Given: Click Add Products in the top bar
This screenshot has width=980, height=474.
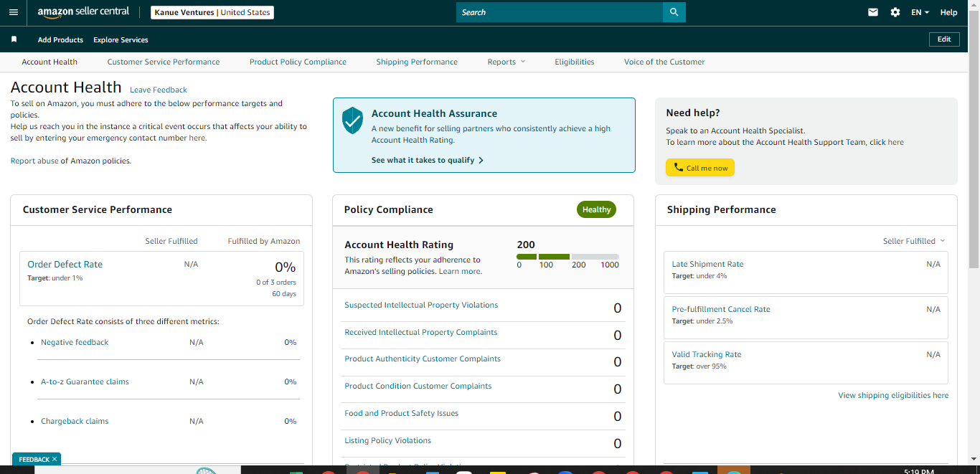Looking at the screenshot, I should [60, 39].
